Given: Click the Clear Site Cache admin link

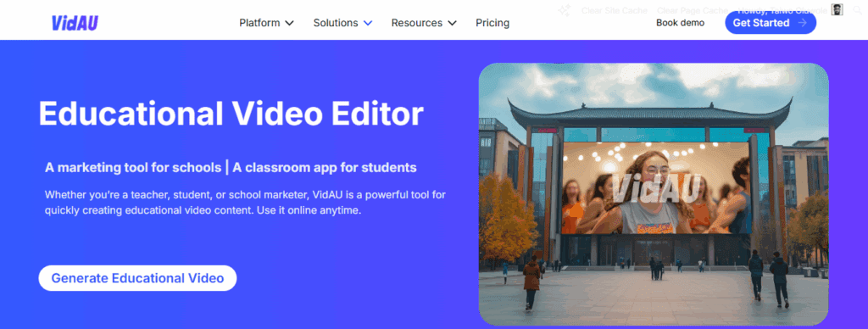Looking at the screenshot, I should (x=615, y=10).
